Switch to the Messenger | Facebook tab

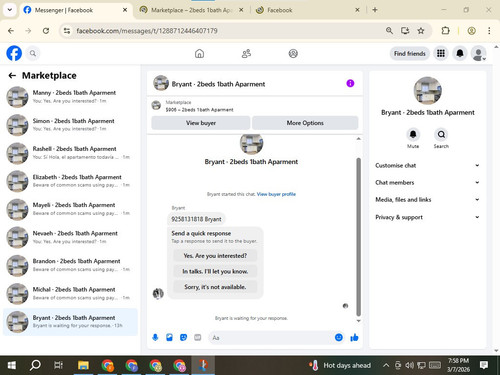tap(75, 10)
